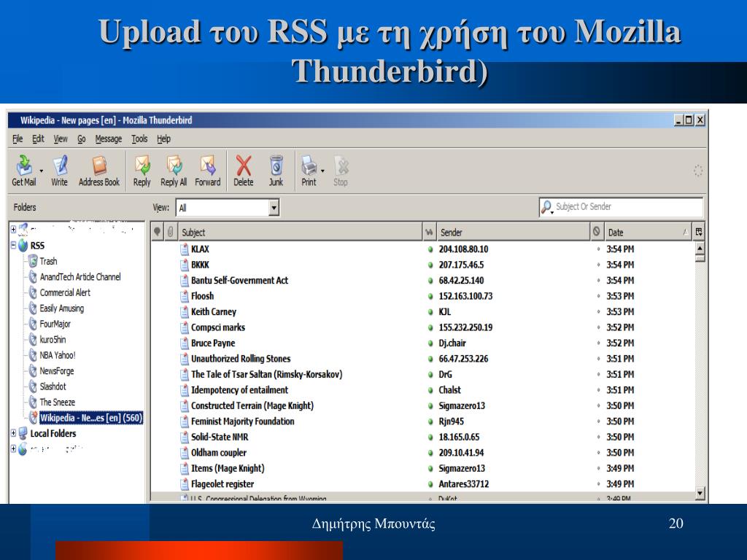Click the Local Folders label

point(53,433)
